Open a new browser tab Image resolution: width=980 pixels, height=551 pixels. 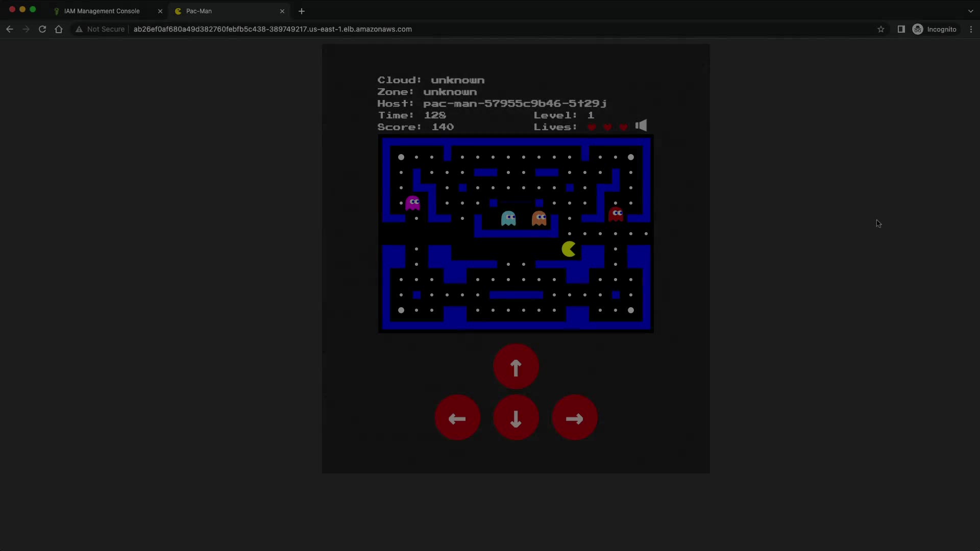click(x=302, y=11)
